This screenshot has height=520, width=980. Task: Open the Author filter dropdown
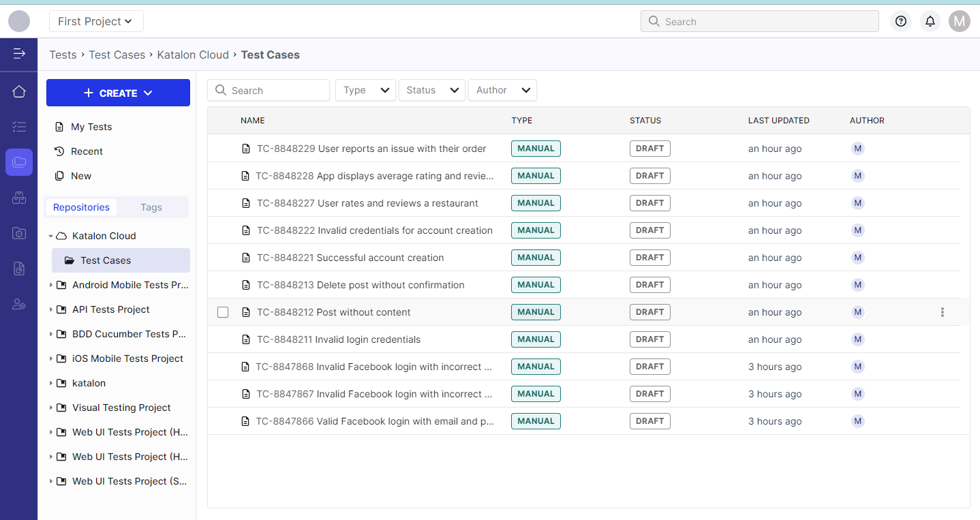pyautogui.click(x=502, y=90)
